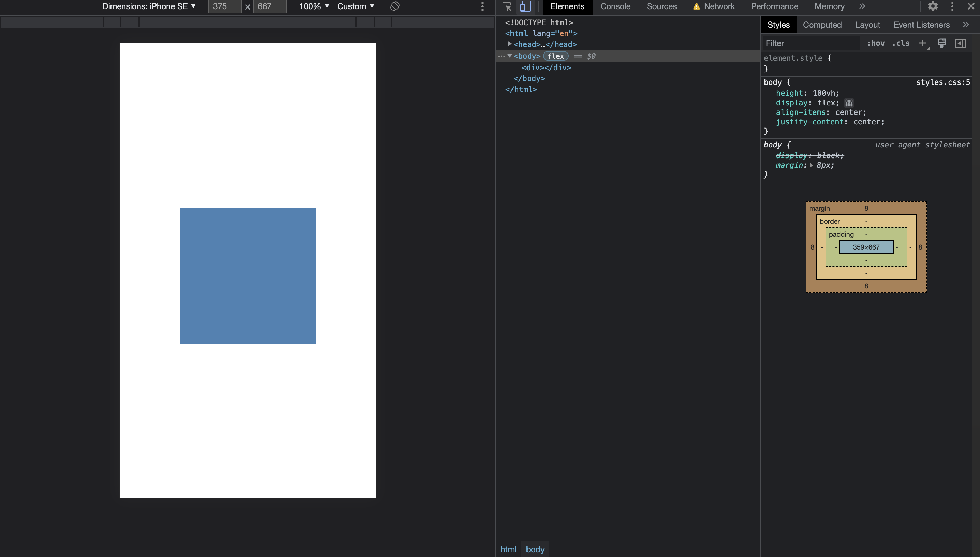Click the rotate device orientation icon
The width and height of the screenshot is (980, 557).
tap(395, 6)
